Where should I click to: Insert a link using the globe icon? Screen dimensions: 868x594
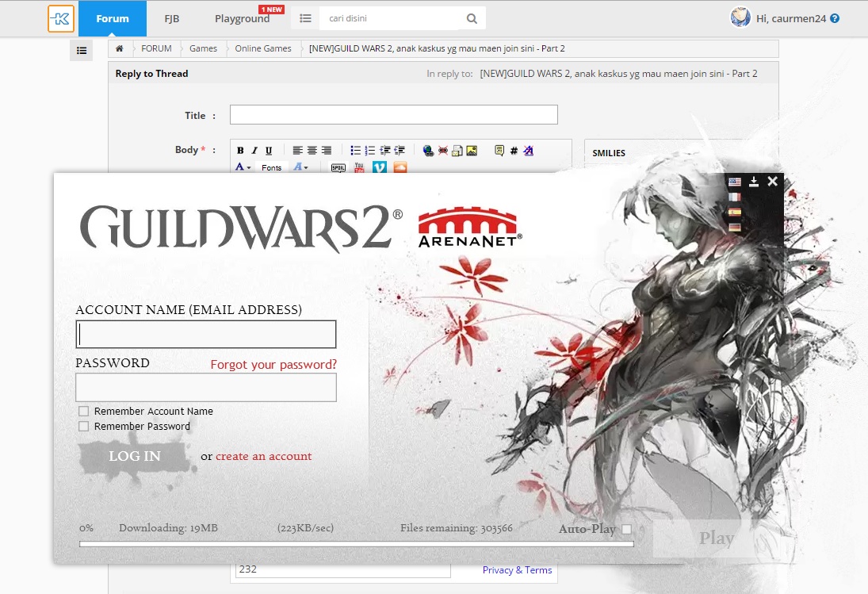click(x=428, y=151)
